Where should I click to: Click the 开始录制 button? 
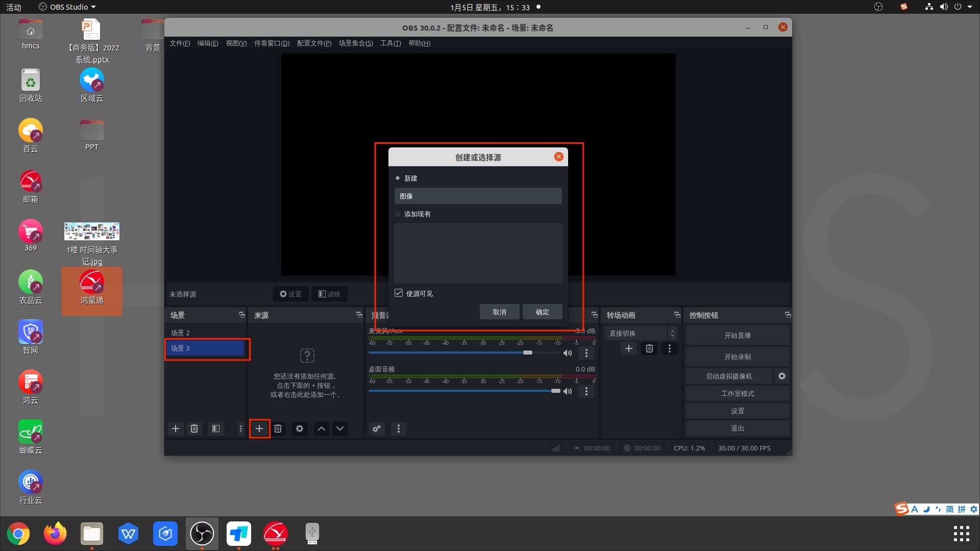[x=737, y=357]
